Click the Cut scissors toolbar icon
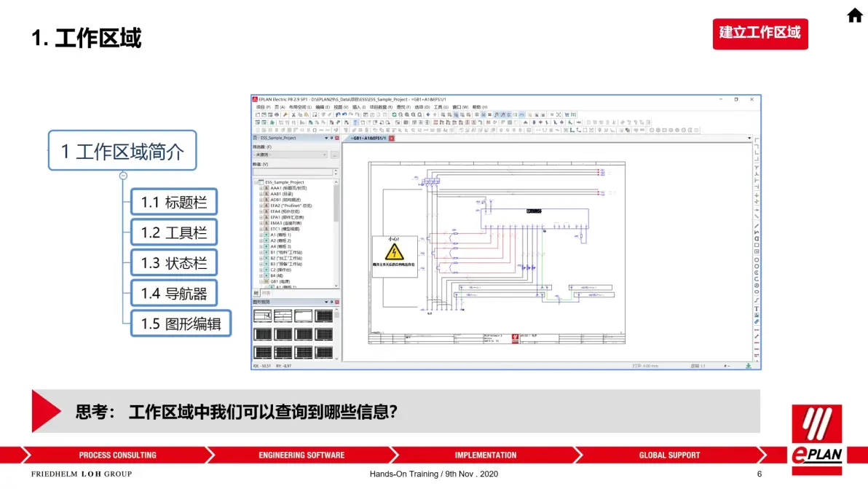The image size is (868, 489). 293,114
